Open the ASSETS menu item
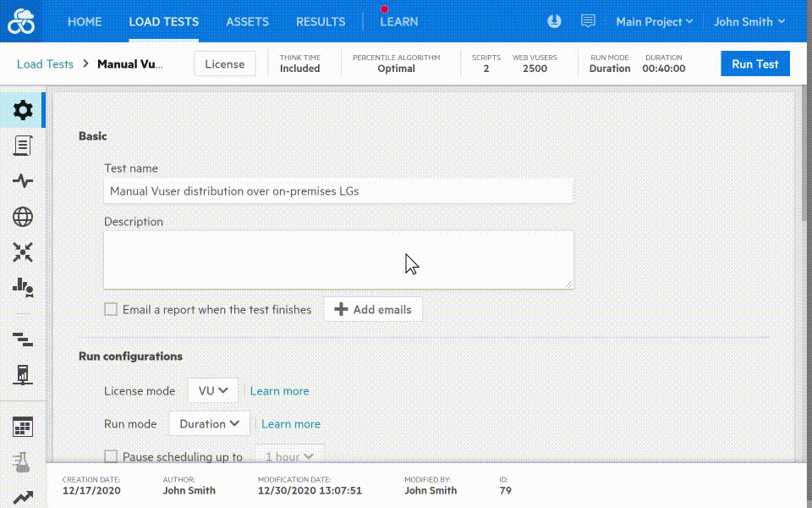812x508 pixels. tap(247, 22)
